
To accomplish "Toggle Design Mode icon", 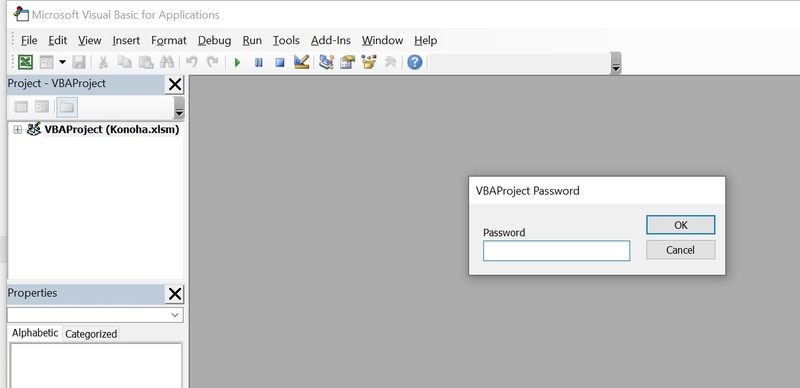I will tap(302, 62).
